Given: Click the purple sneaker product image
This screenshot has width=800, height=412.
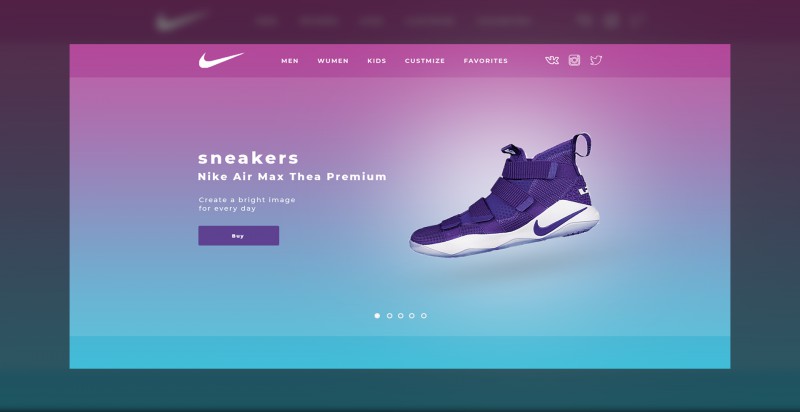Looking at the screenshot, I should tap(505, 195).
